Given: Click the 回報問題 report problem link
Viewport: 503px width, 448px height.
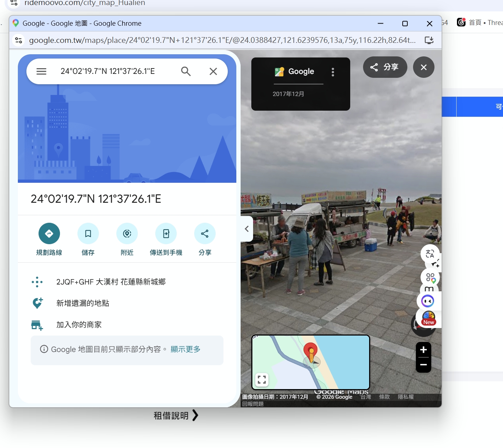Looking at the screenshot, I should [253, 404].
